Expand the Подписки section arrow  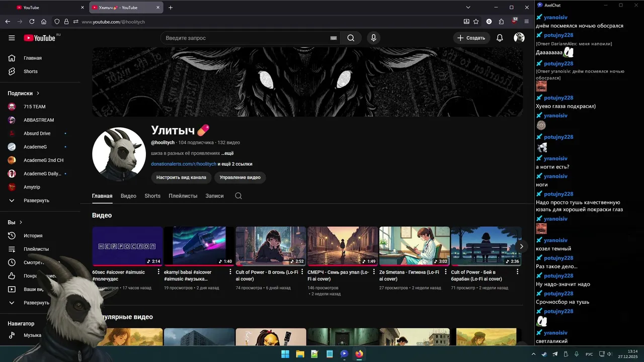(x=38, y=93)
